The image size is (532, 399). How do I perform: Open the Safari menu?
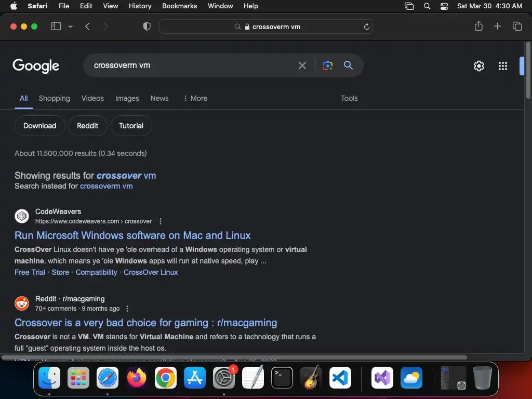37,6
